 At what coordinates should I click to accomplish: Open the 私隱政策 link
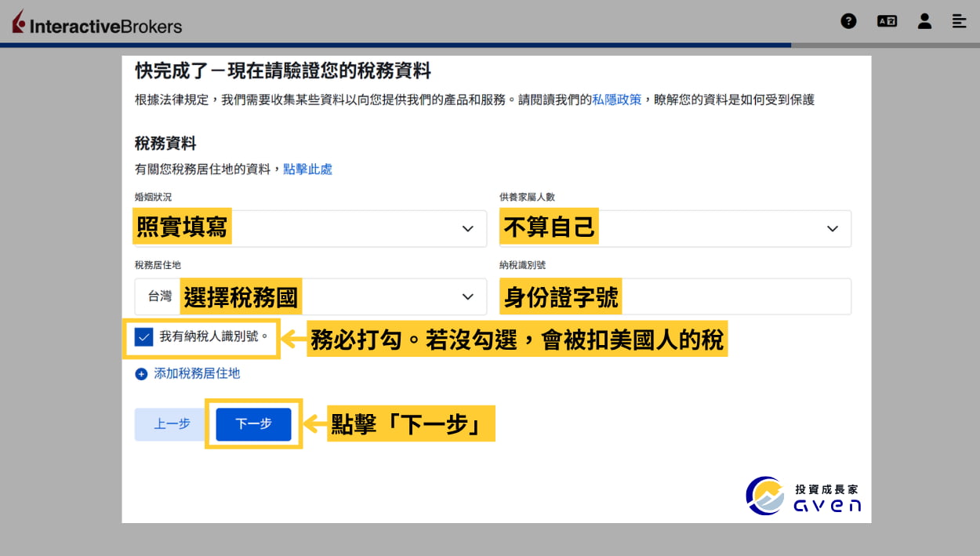point(617,100)
